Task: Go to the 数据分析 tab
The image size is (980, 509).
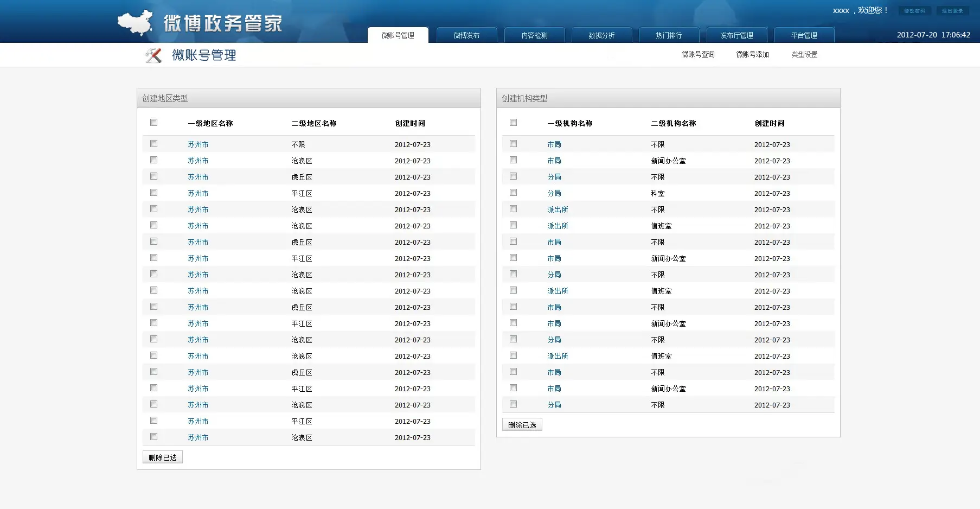Action: point(601,35)
